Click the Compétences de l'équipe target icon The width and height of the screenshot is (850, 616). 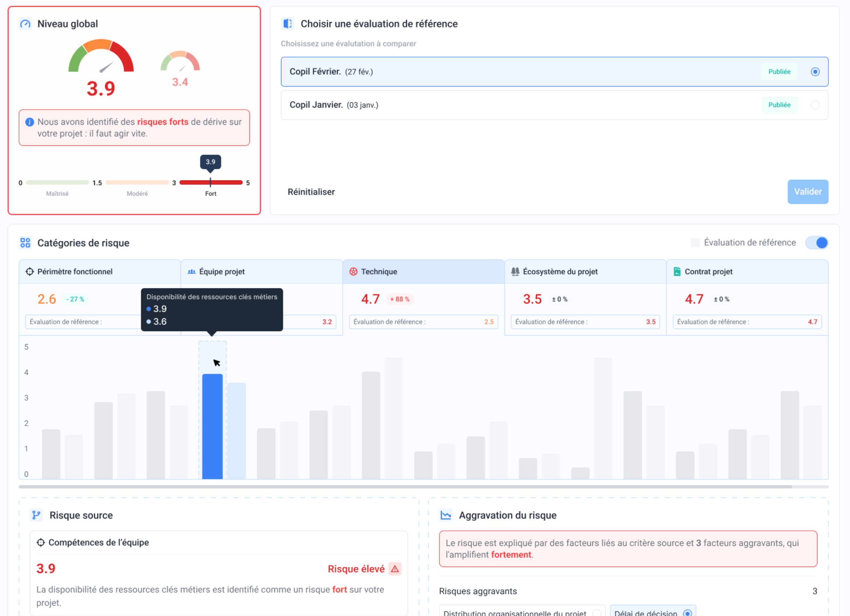(41, 542)
